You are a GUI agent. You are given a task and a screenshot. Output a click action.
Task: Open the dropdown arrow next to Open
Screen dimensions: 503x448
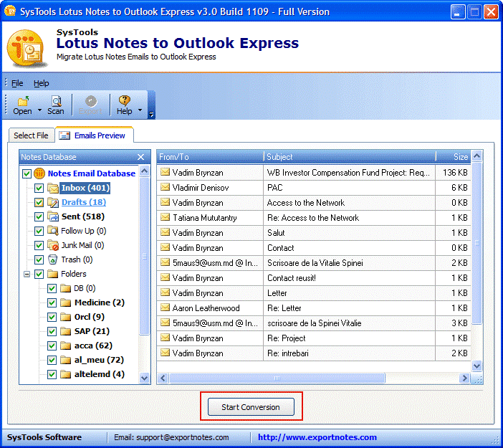[39, 111]
